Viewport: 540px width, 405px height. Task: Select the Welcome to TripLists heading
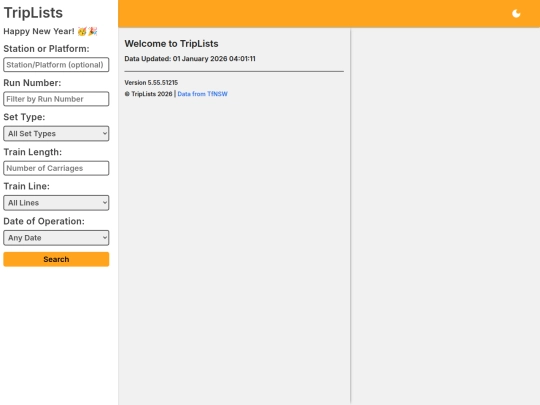[x=171, y=44]
